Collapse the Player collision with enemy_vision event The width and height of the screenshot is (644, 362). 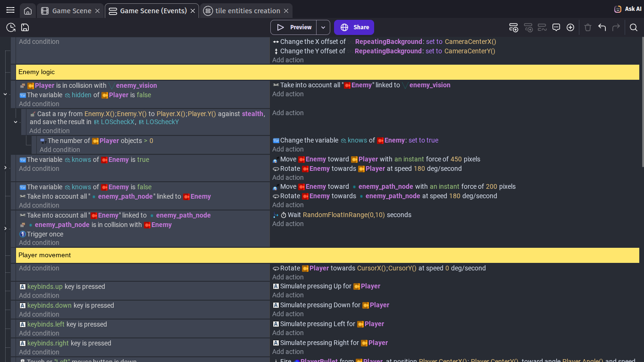point(5,94)
